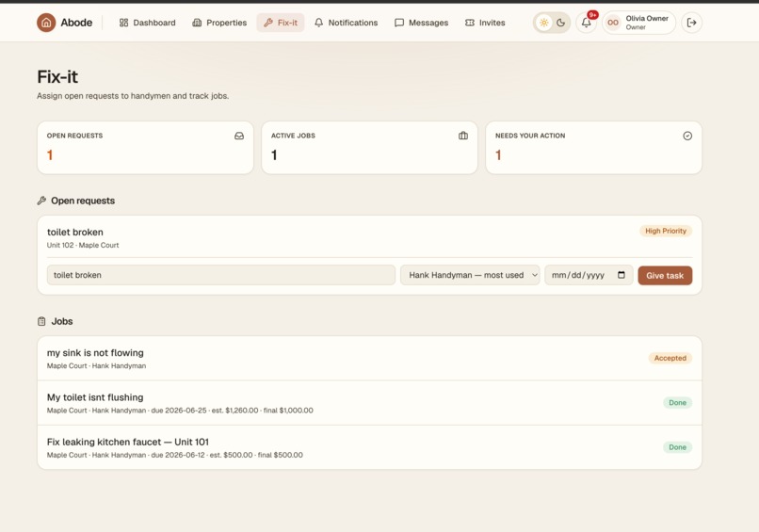Click the Needs Your Action count 1

[498, 155]
